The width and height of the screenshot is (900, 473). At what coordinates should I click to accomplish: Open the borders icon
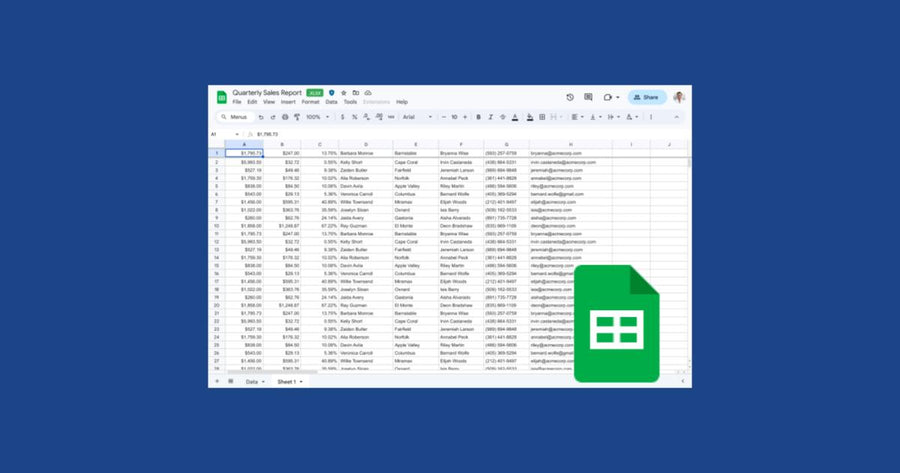pos(542,117)
